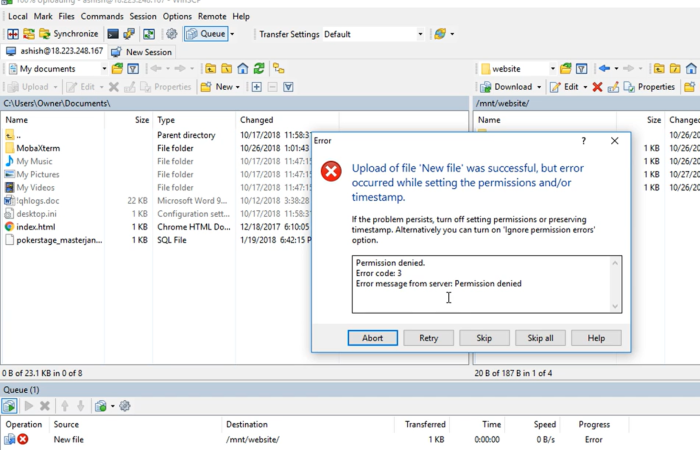Click the remote Edit button
The width and height of the screenshot is (700, 450).
tap(564, 87)
